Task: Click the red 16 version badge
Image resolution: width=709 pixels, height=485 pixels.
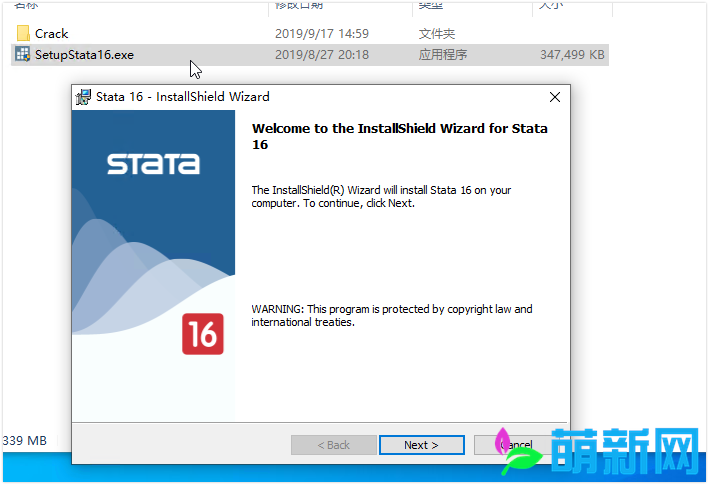Action: click(x=203, y=334)
